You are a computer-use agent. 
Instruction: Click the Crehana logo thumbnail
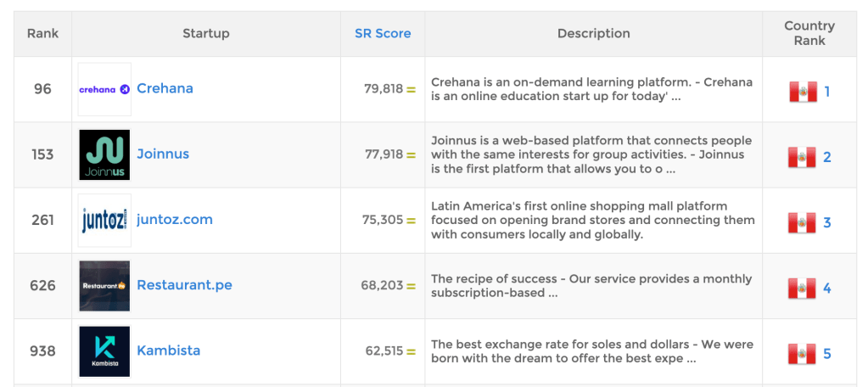click(x=104, y=89)
